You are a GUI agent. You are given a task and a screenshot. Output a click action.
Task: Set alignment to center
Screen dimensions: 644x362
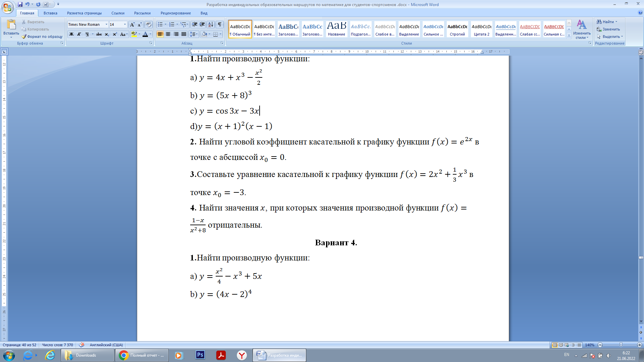(168, 34)
